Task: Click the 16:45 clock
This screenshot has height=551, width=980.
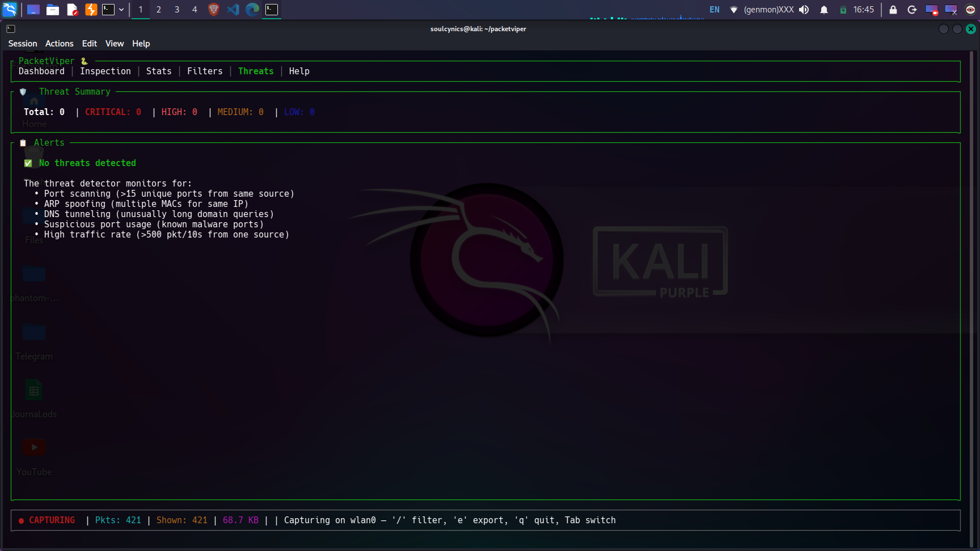Action: [x=864, y=10]
